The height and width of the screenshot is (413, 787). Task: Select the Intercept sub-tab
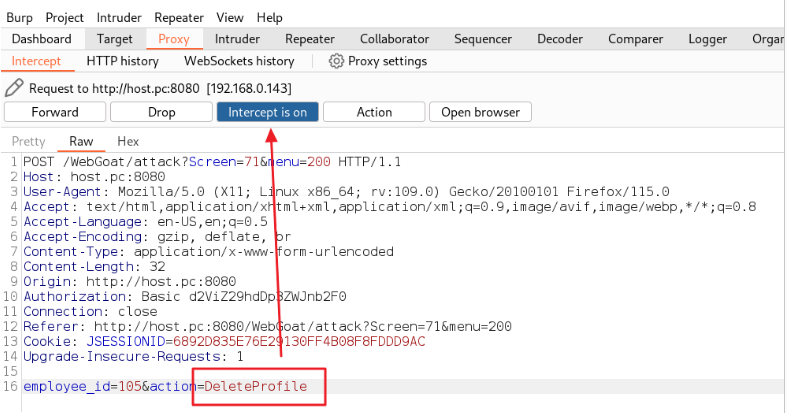[36, 61]
